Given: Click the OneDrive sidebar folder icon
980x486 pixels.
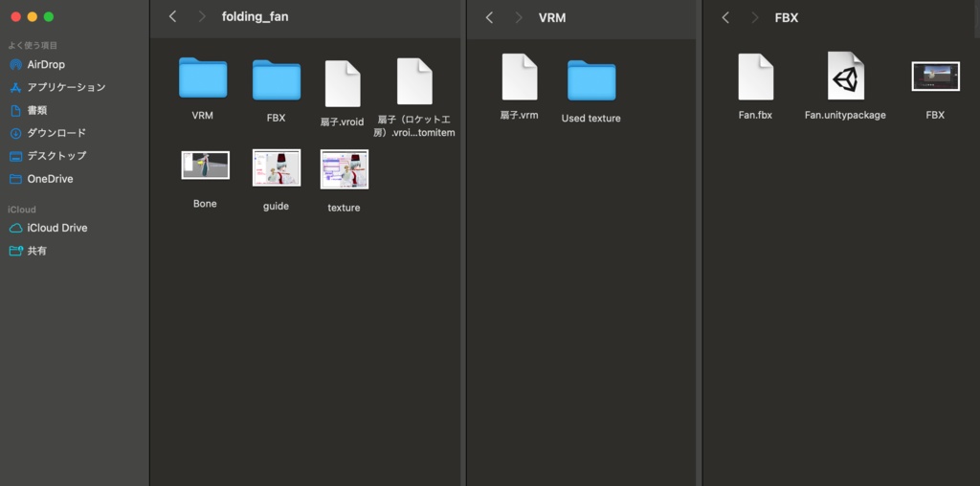Looking at the screenshot, I should coord(15,179).
